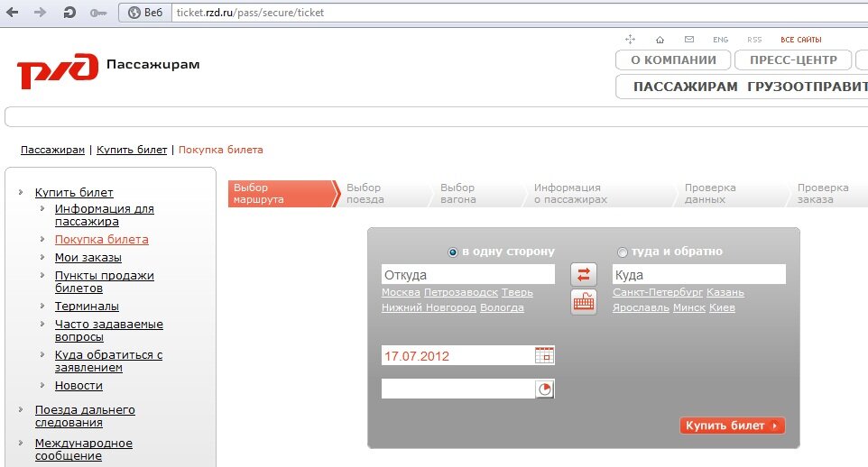Screen dimensions: 868x467
Task: Open Купить билет in the sidebar
Action: pos(74,193)
